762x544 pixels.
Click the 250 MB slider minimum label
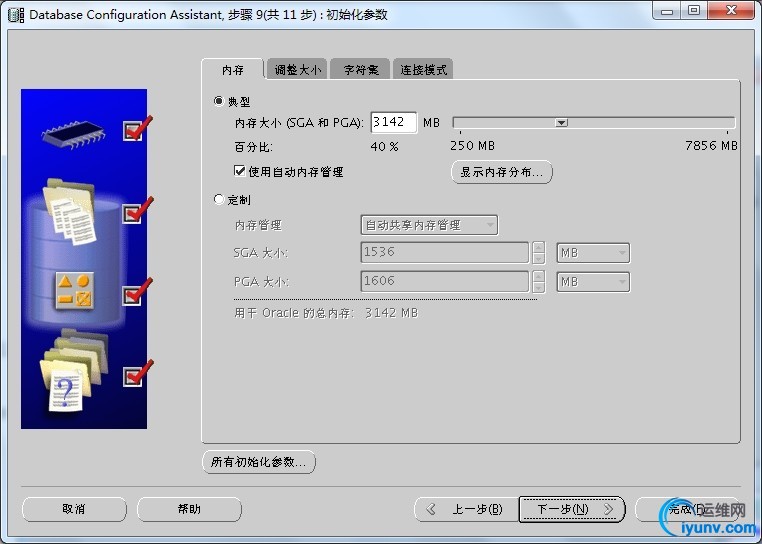[472, 145]
